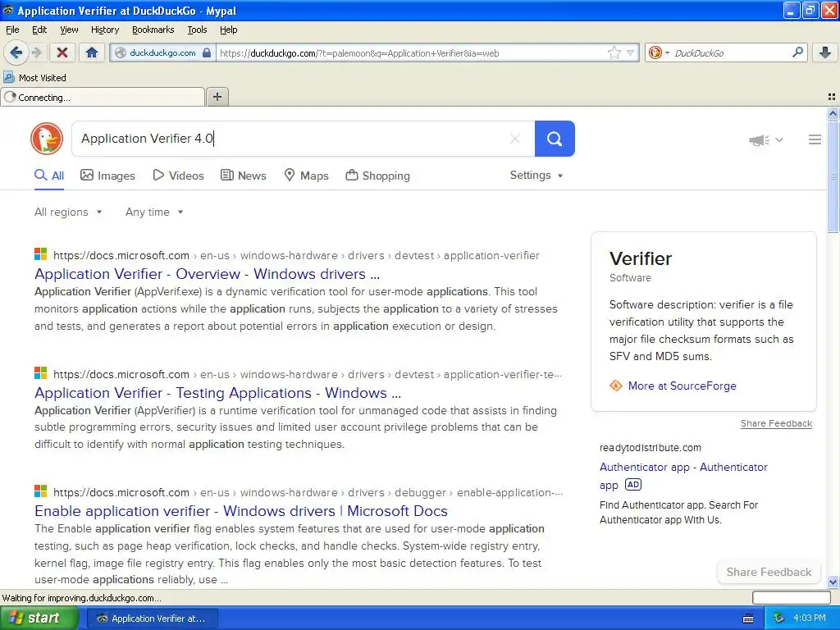Screen dimensions: 840x630
Task: Switch to the Images results tab
Action: (107, 176)
